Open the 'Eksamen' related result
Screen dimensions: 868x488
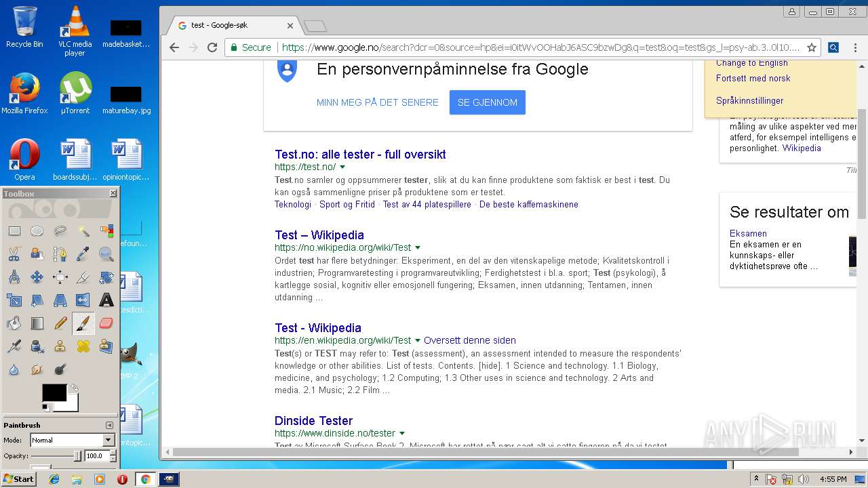[749, 233]
